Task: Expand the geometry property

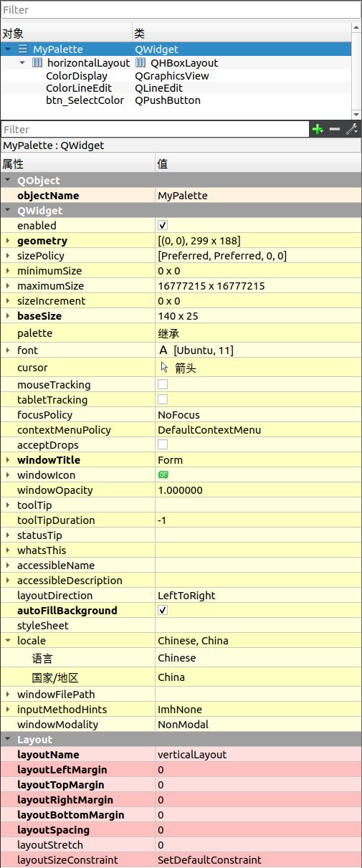Action: 7,241
